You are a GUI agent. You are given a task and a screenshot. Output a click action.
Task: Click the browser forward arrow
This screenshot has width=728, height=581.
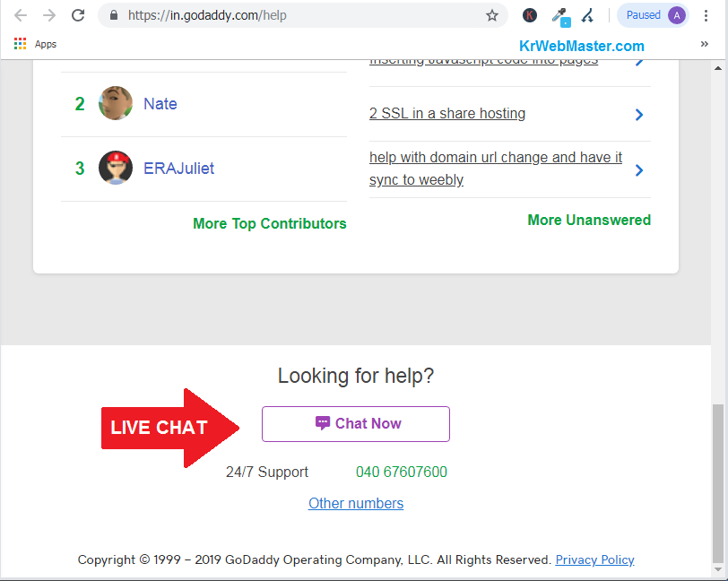tap(49, 15)
